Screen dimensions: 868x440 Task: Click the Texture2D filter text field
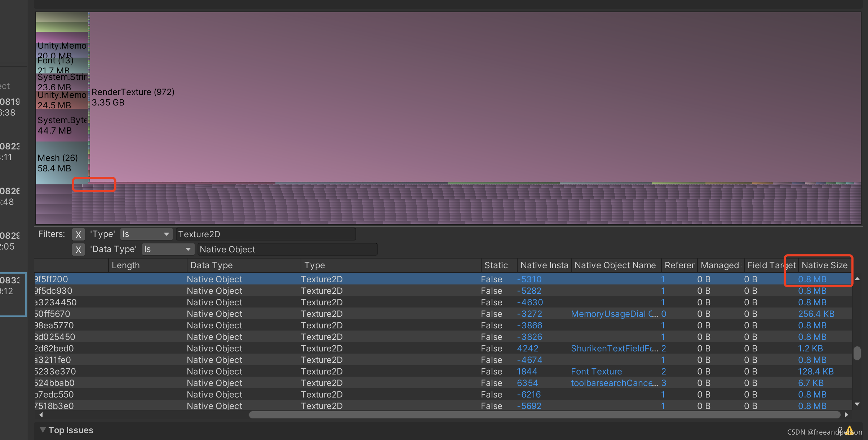266,234
